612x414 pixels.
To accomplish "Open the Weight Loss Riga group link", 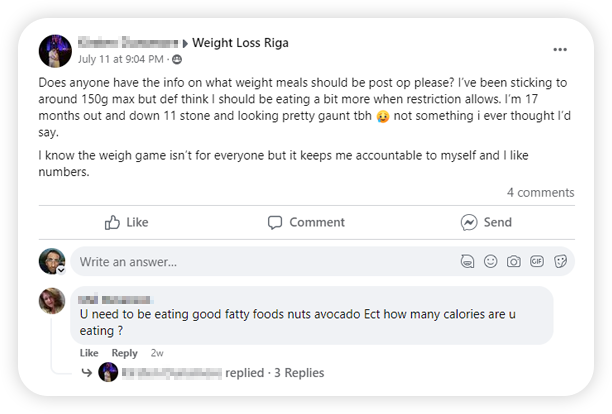I will 239,42.
